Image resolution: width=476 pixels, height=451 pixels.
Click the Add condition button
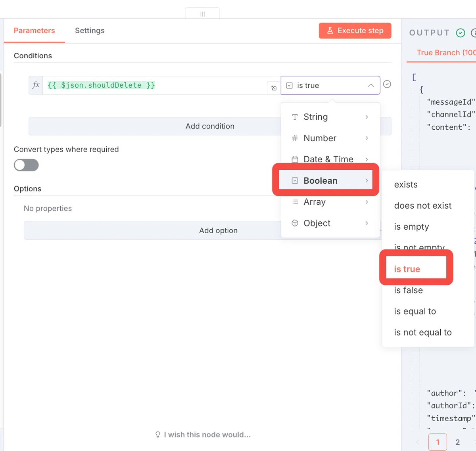pyautogui.click(x=155, y=126)
